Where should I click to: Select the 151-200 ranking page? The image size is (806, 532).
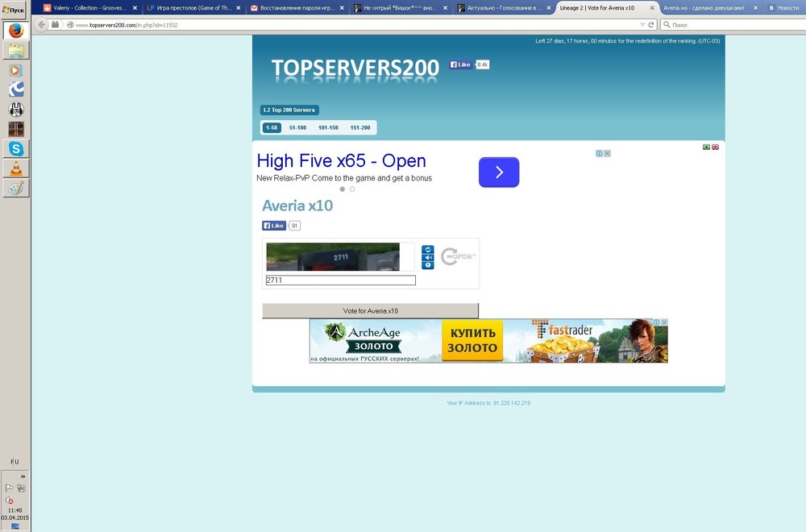[x=360, y=127]
